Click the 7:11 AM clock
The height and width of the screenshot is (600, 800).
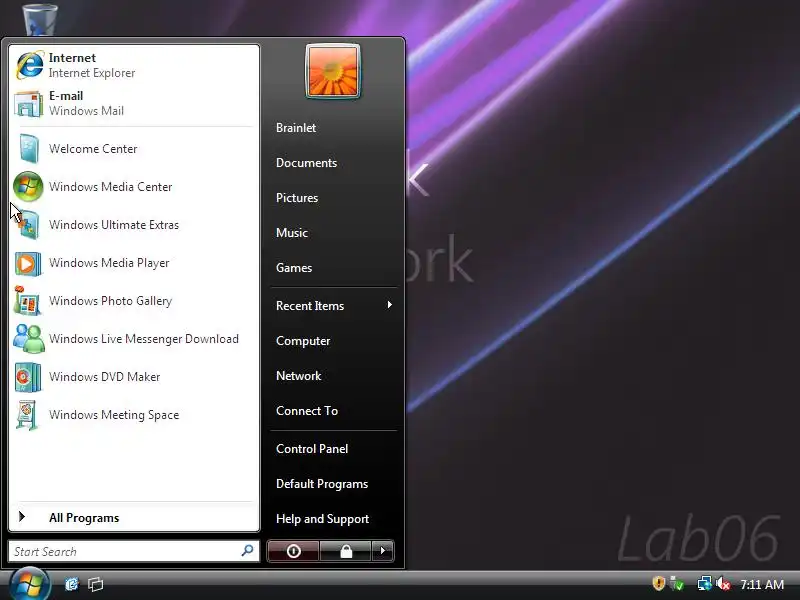pos(762,584)
